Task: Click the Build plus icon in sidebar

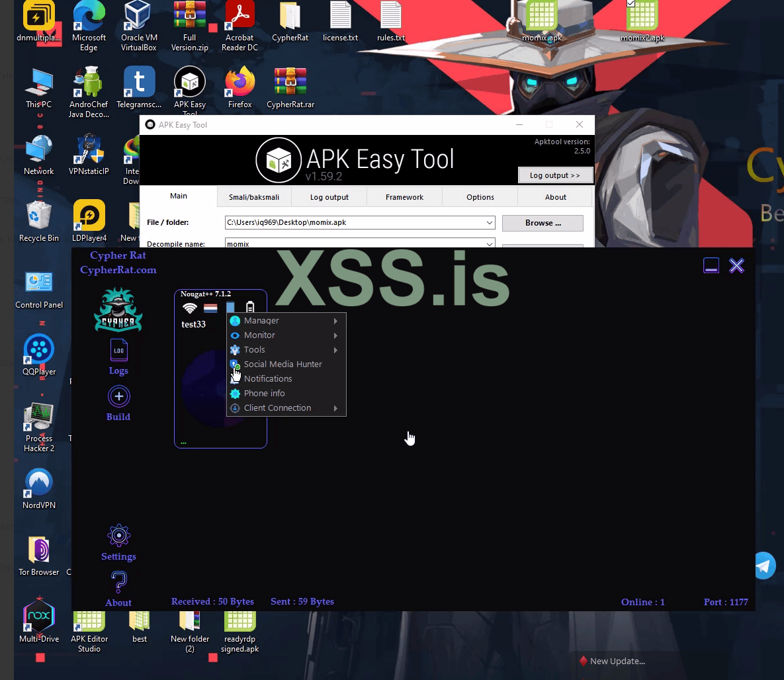Action: click(118, 396)
